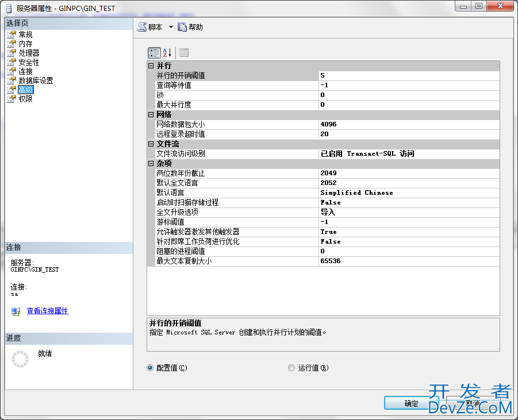Open the 权限 page
The width and height of the screenshot is (518, 420).
25,99
